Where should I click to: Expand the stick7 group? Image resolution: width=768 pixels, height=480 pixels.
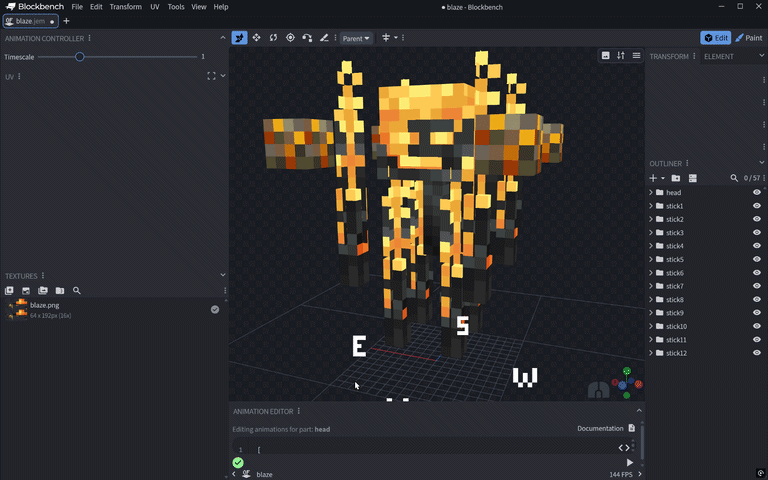[651, 286]
